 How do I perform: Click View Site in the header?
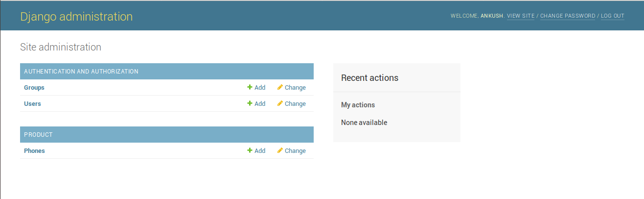coord(521,16)
